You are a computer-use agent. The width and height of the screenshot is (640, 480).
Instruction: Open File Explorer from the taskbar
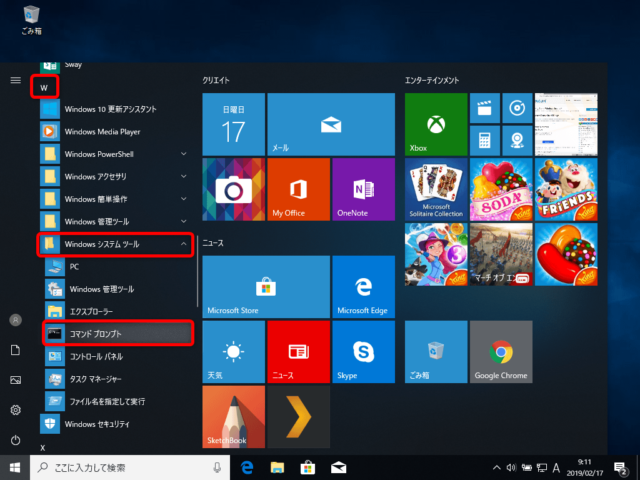point(278,468)
